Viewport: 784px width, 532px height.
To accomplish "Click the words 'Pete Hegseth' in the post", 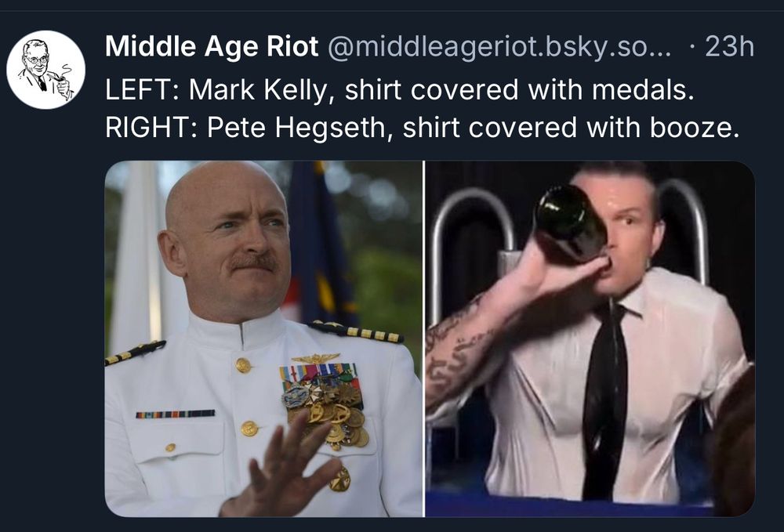I will pos(296,128).
